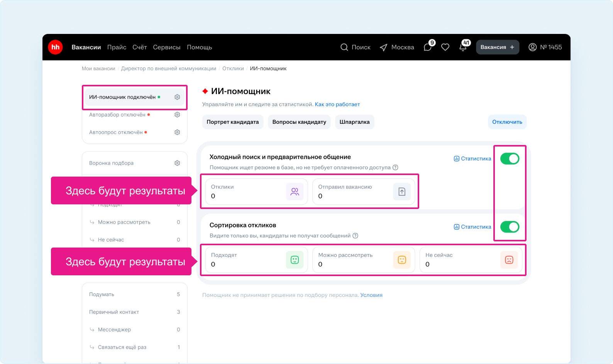Open chat messages icon with badge 9
613x364 pixels.
pos(428,47)
